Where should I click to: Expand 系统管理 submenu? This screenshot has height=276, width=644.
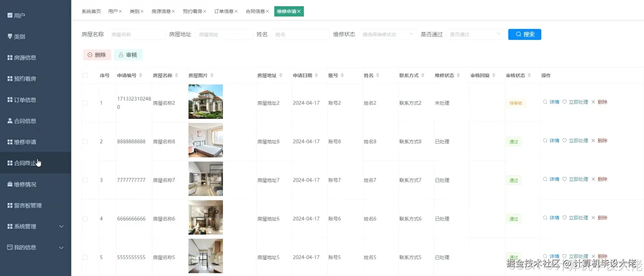(35, 226)
